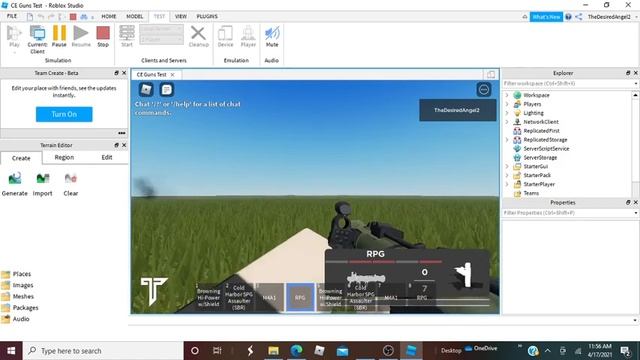Select ServerStorage in Explorer
This screenshot has width=640, height=360.
pyautogui.click(x=540, y=158)
